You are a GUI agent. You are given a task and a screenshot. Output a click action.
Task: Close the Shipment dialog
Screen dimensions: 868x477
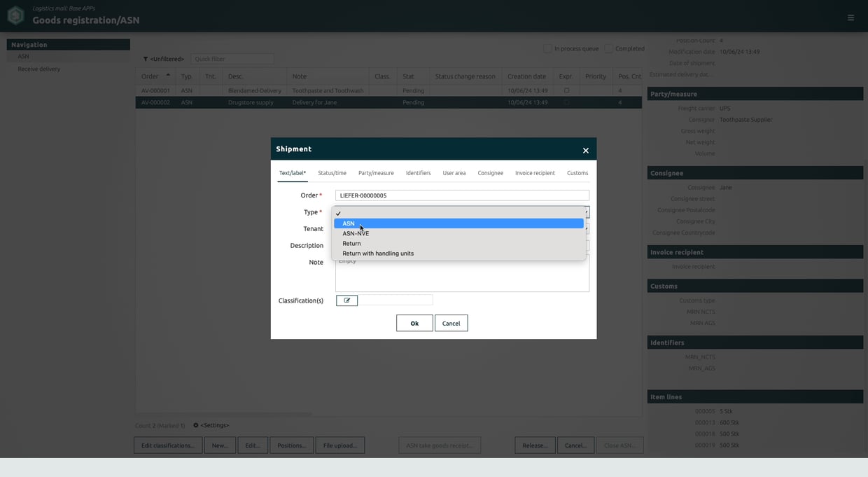coord(586,150)
